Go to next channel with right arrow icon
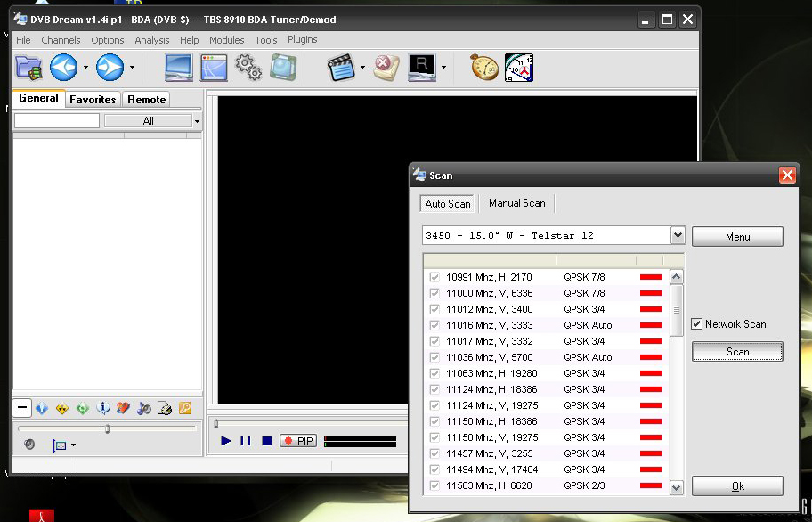The height and width of the screenshot is (522, 812). click(110, 68)
